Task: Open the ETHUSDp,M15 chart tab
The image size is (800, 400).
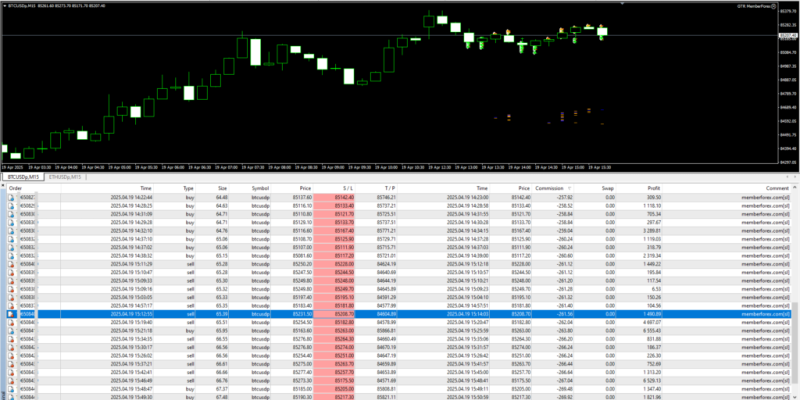Action: pos(65,176)
